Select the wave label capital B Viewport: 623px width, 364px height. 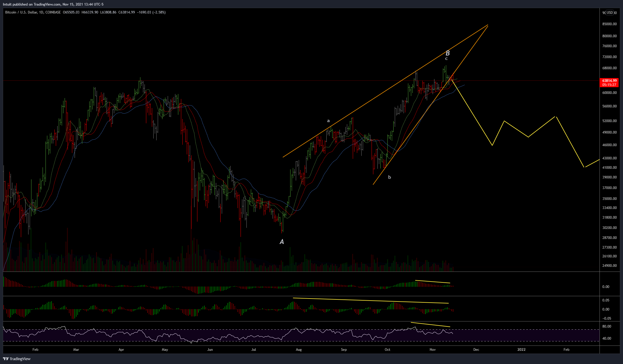point(448,53)
